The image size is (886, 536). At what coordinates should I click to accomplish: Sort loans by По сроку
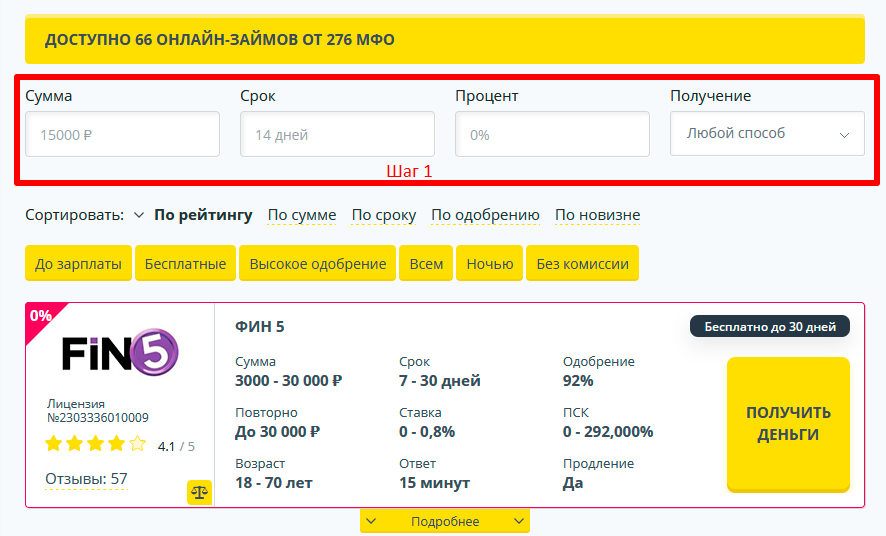click(384, 215)
